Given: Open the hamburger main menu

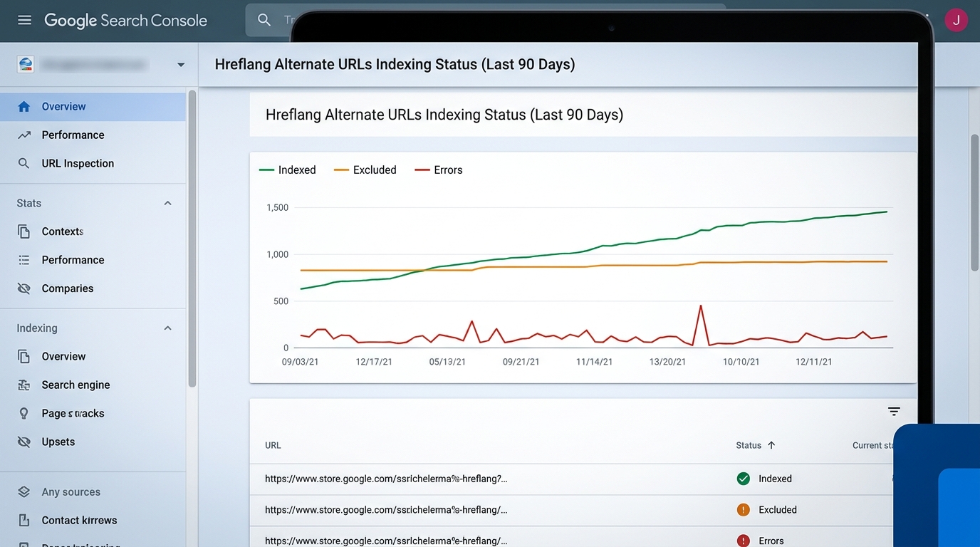Looking at the screenshot, I should click(25, 20).
